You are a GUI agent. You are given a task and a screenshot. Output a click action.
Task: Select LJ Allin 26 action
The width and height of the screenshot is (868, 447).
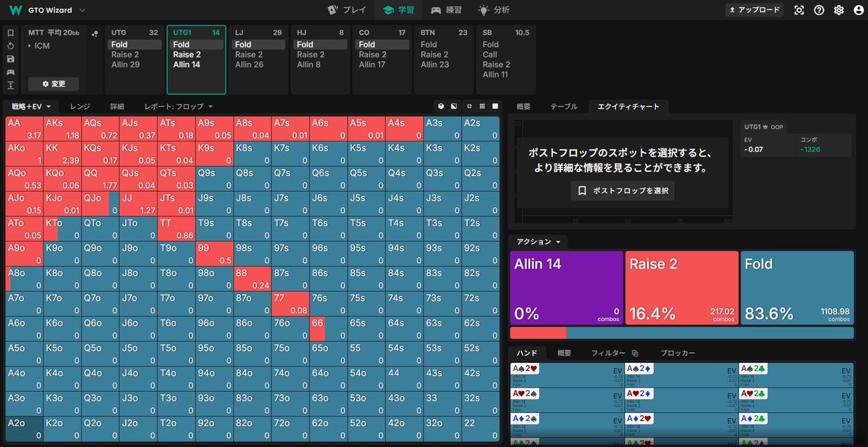pyautogui.click(x=258, y=64)
